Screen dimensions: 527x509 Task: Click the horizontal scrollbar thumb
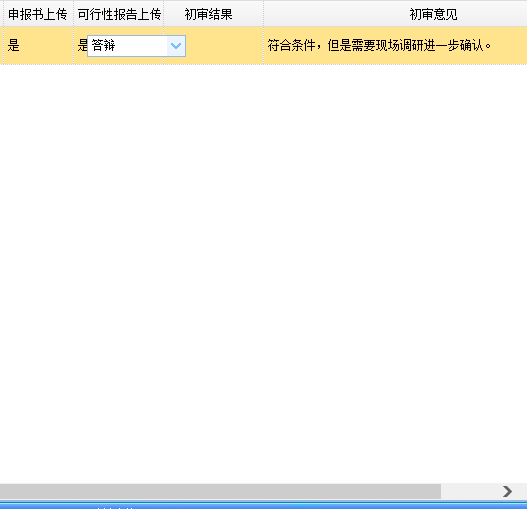[220, 491]
